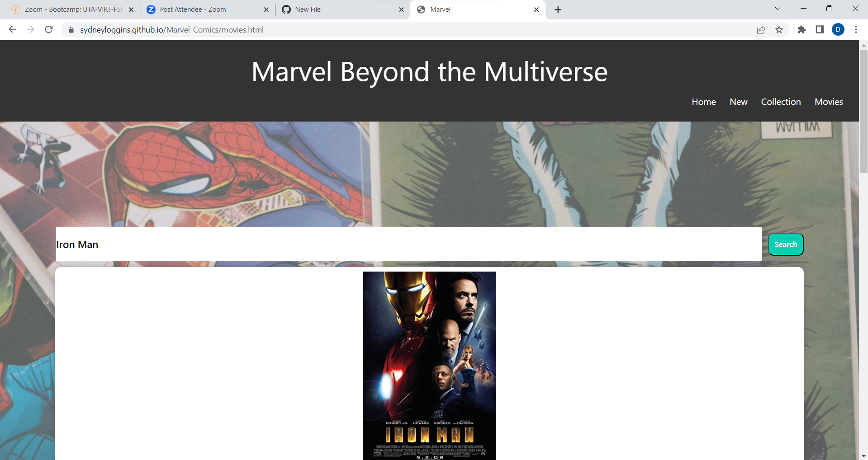
Task: Click the forward navigation arrow
Action: point(30,29)
